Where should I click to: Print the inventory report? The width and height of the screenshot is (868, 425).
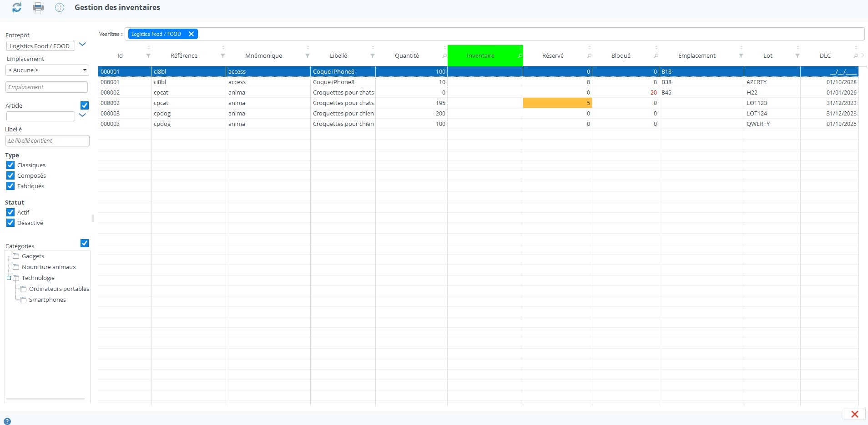38,7
